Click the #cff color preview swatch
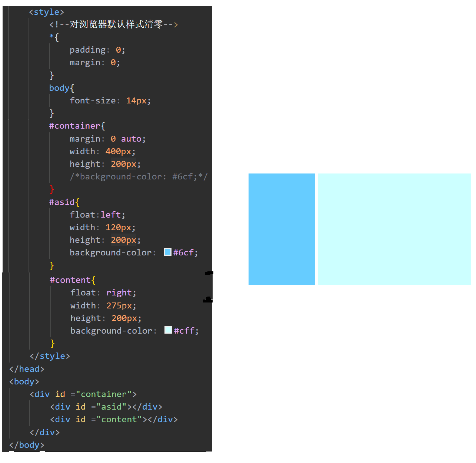Viewport: 476px width, 463px height. click(169, 330)
